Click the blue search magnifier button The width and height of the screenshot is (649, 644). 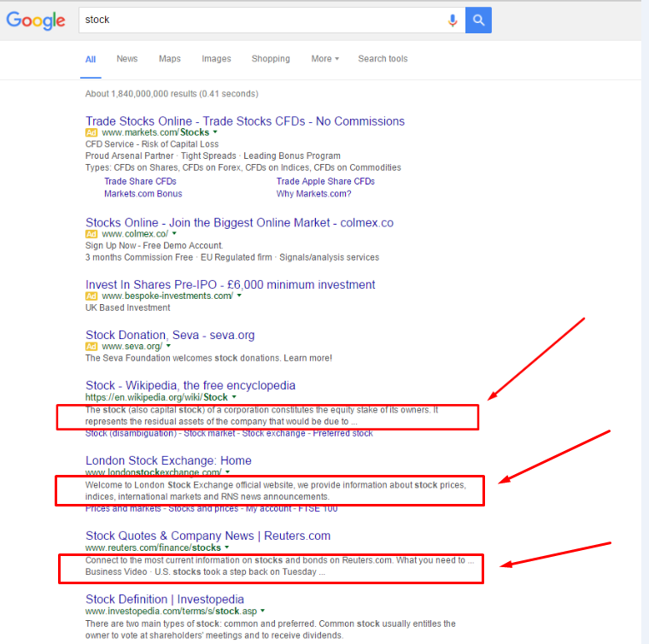478,20
